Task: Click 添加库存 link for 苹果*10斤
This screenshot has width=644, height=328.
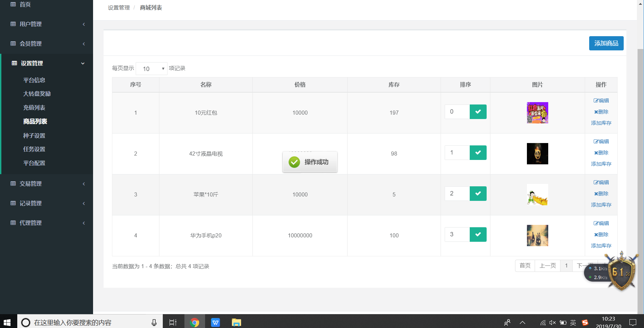Action: 601,205
